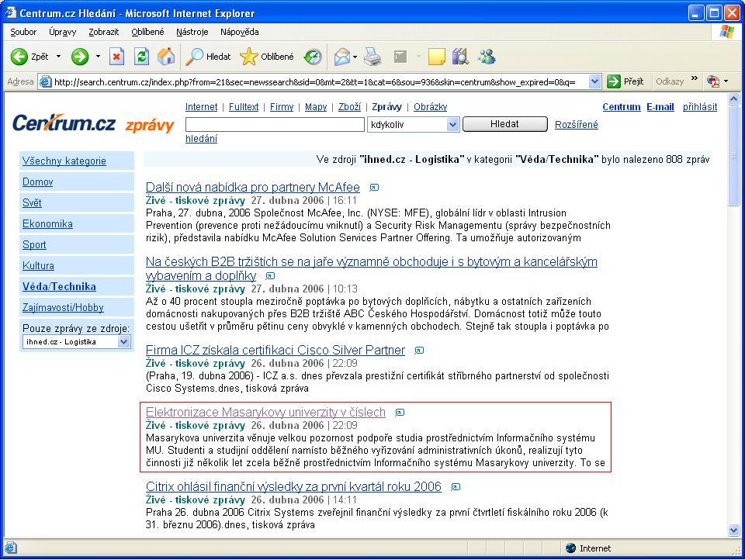Open Citrix article in new window icon
This screenshot has height=560, width=745.
(x=456, y=487)
